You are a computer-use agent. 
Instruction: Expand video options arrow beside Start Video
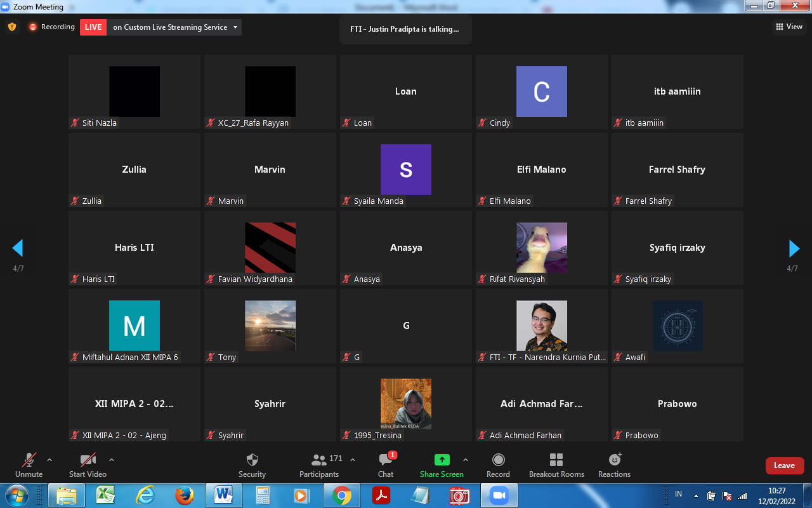pyautogui.click(x=112, y=460)
